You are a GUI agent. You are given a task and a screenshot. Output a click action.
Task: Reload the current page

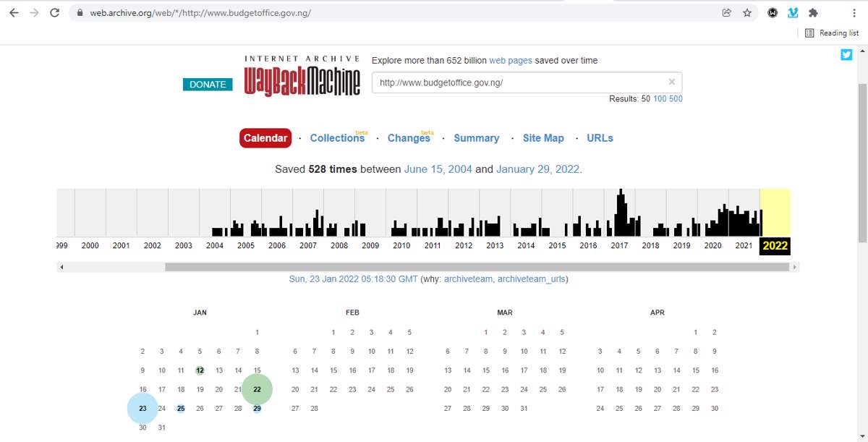tap(54, 13)
